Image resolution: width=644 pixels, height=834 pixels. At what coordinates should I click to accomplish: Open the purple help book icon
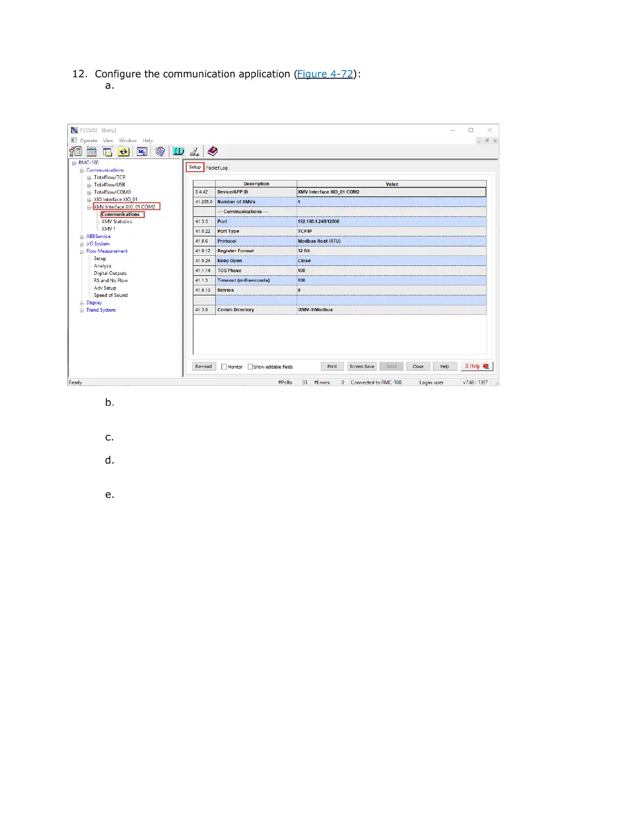click(x=213, y=152)
